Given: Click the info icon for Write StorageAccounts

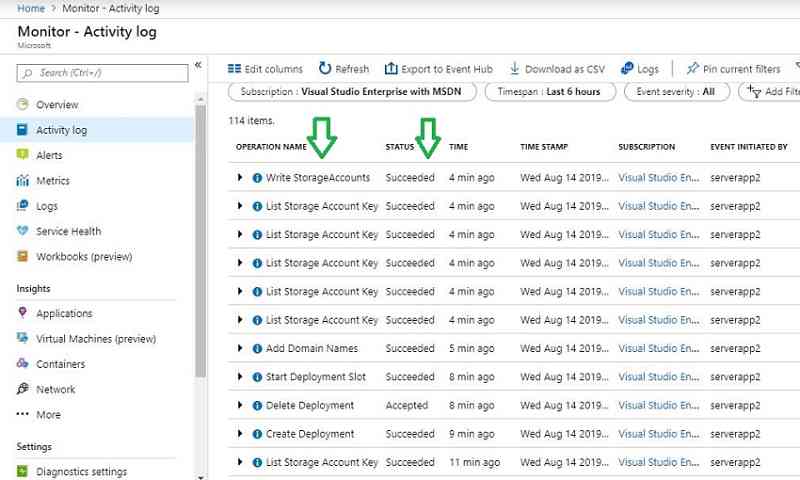Looking at the screenshot, I should (257, 178).
